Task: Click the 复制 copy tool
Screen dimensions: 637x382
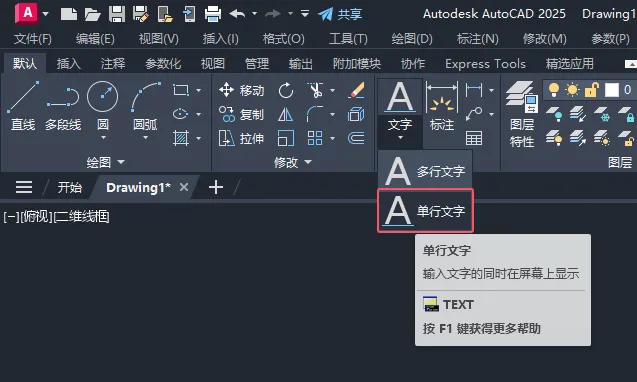Action: 241,115
